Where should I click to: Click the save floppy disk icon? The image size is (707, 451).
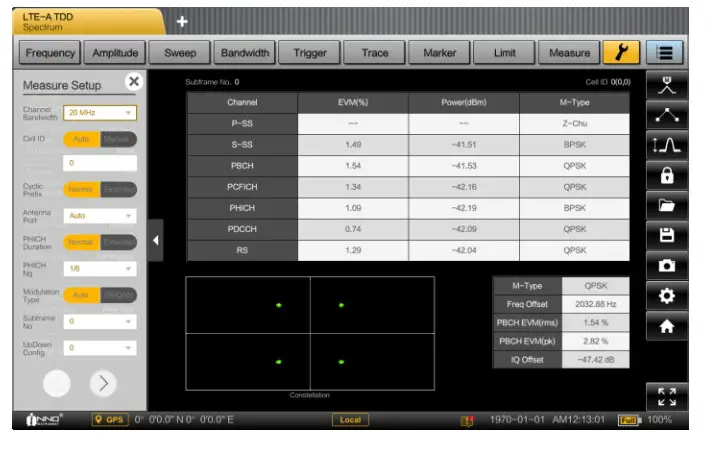click(666, 235)
